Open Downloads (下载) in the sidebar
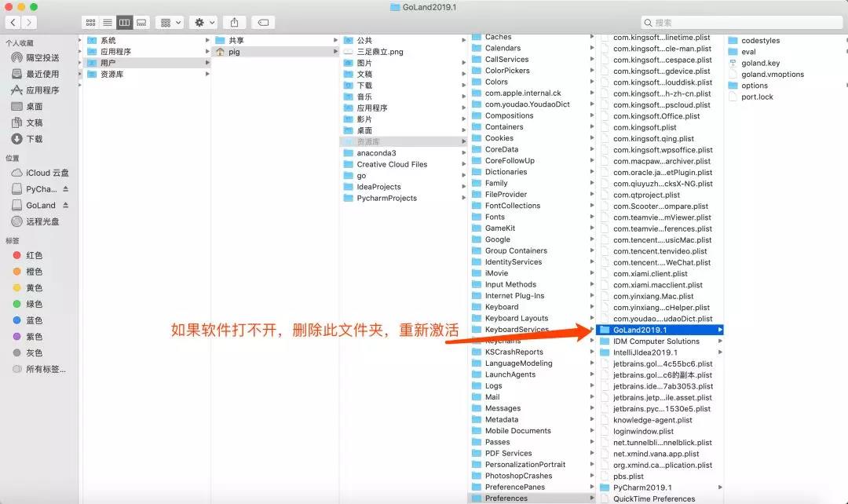The width and height of the screenshot is (848, 504). point(34,139)
